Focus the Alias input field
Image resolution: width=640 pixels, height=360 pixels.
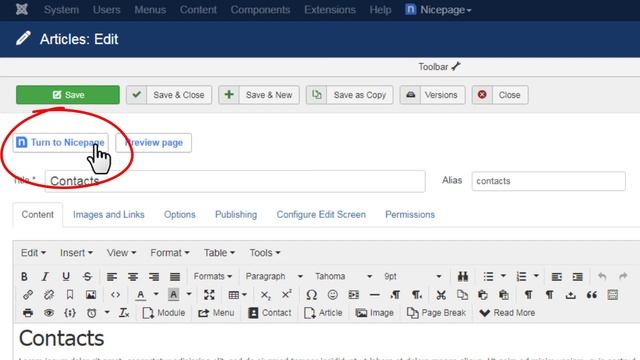point(549,181)
